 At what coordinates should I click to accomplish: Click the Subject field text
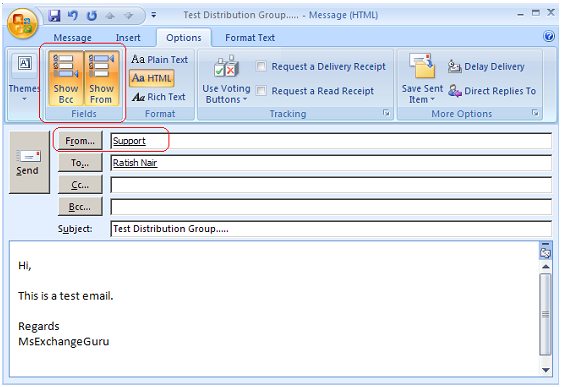pos(171,229)
